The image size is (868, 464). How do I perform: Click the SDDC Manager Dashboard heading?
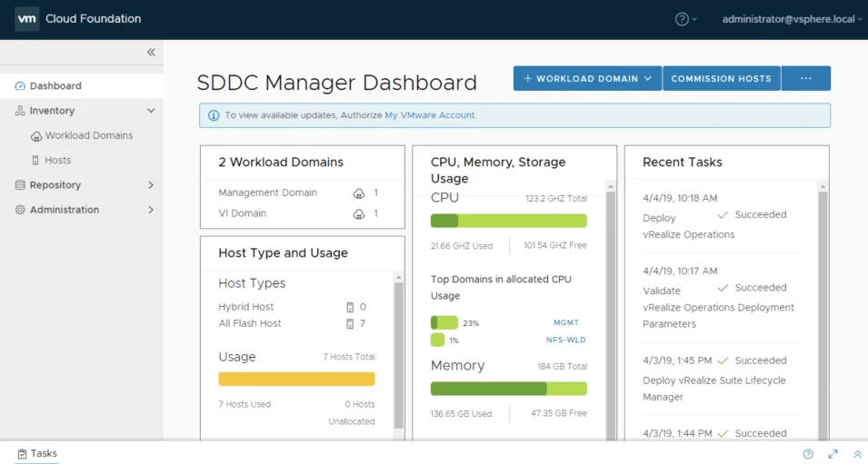pyautogui.click(x=336, y=83)
